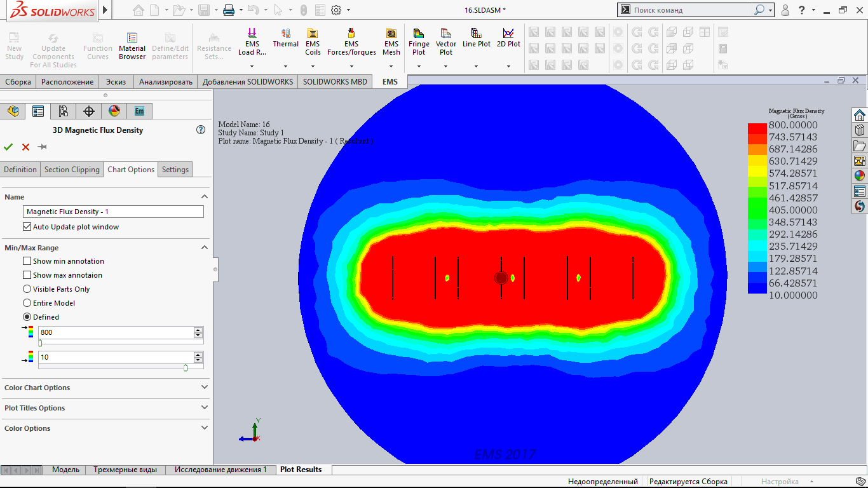Select the Entire Model radio button
The height and width of the screenshot is (488, 868).
point(27,303)
